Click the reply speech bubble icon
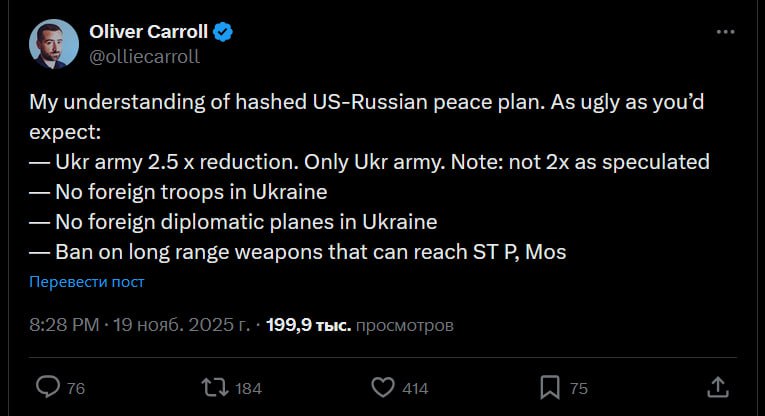 click(48, 387)
